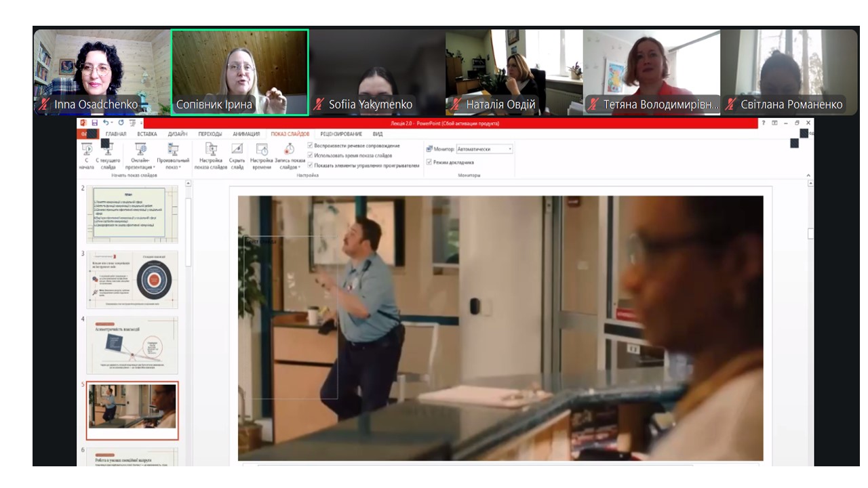Click the main editor vertical scrollbar thumb

click(x=810, y=233)
